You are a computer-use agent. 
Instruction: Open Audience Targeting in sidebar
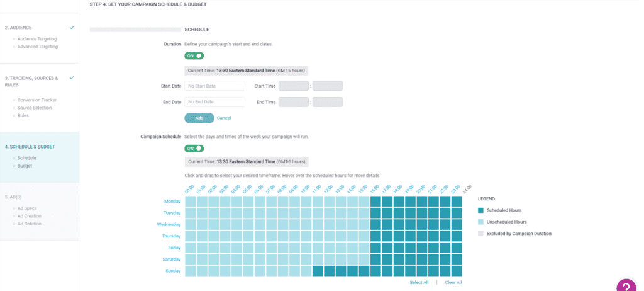point(37,39)
